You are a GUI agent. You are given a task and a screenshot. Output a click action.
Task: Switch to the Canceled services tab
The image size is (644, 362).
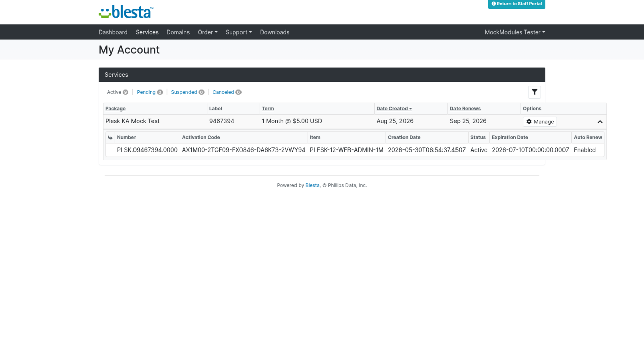pyautogui.click(x=227, y=92)
